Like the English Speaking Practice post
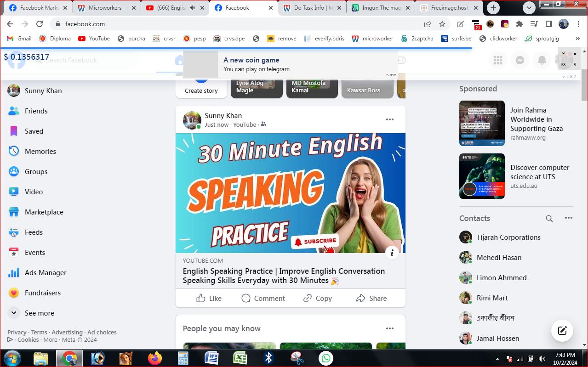 pyautogui.click(x=209, y=298)
